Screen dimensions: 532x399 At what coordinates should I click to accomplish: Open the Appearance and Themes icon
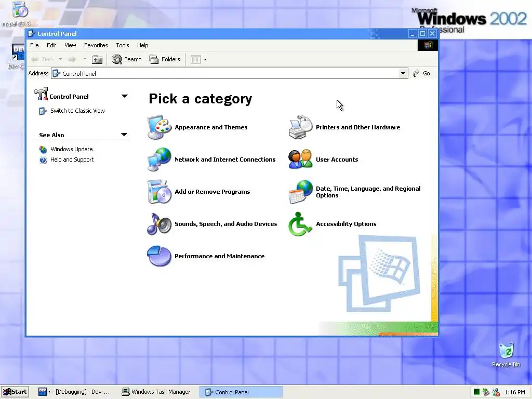(159, 127)
